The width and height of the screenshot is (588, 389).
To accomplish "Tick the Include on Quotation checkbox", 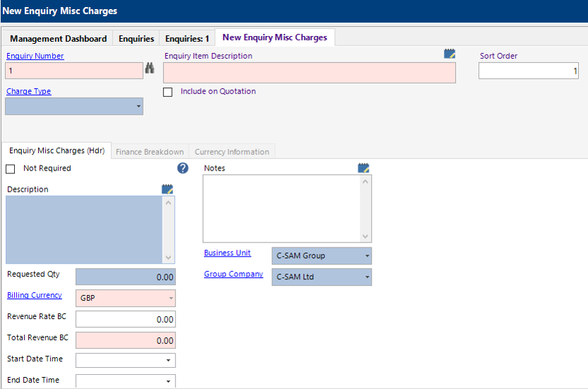I will coord(168,92).
